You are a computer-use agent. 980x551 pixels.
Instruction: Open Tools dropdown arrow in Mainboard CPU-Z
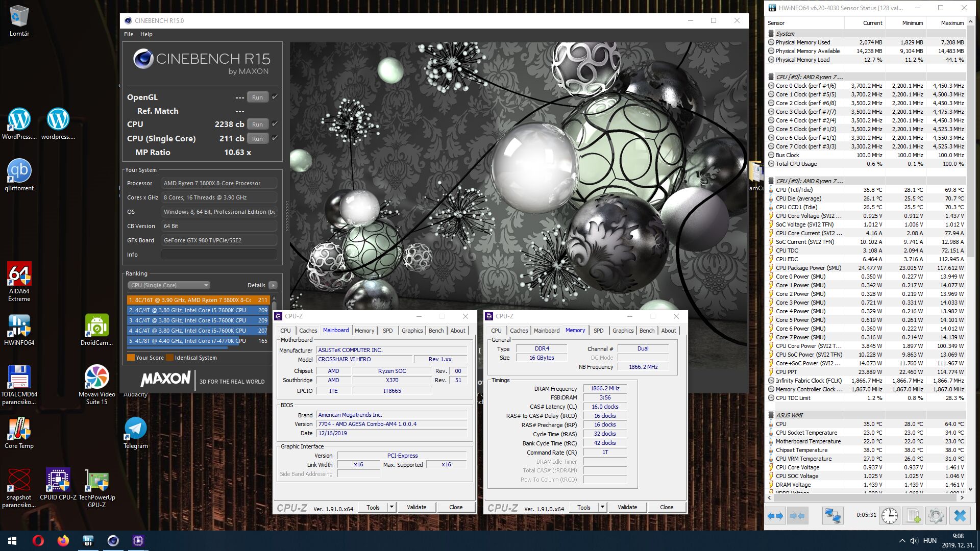391,507
